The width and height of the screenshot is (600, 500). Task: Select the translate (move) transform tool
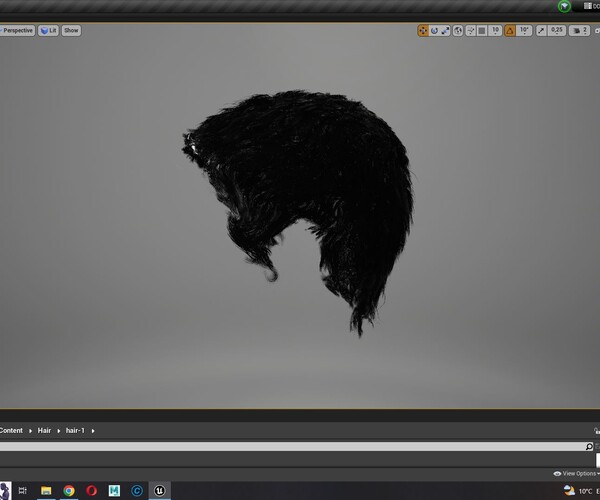[423, 31]
